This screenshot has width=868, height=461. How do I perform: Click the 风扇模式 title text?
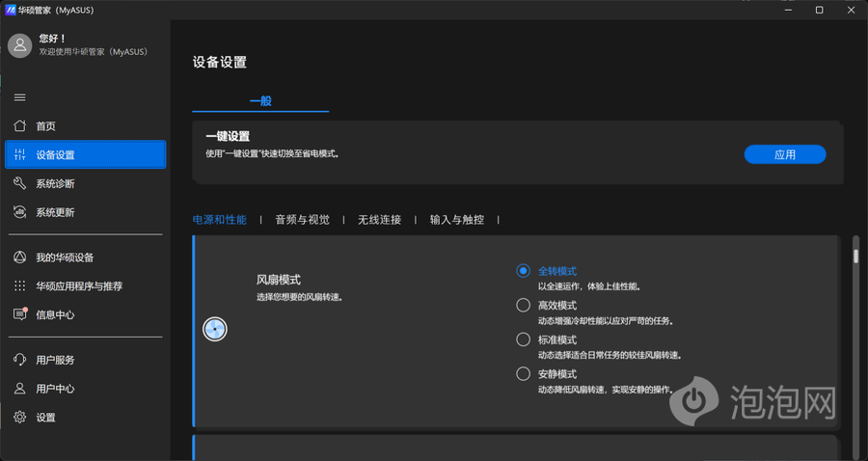(279, 280)
